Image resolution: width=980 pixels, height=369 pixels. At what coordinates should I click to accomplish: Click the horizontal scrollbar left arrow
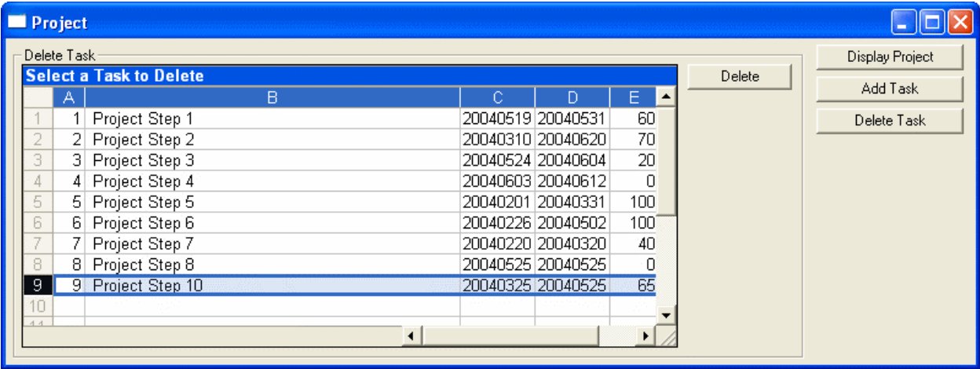411,336
